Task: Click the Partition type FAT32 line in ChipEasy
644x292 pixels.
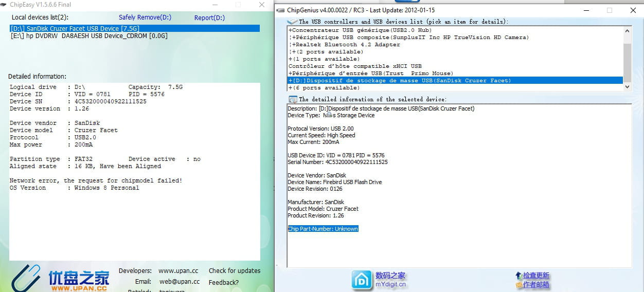Action: point(105,159)
